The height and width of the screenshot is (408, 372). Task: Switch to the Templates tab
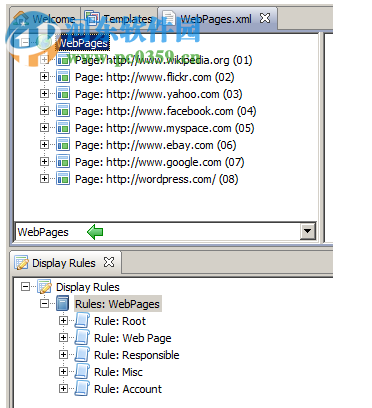click(119, 19)
